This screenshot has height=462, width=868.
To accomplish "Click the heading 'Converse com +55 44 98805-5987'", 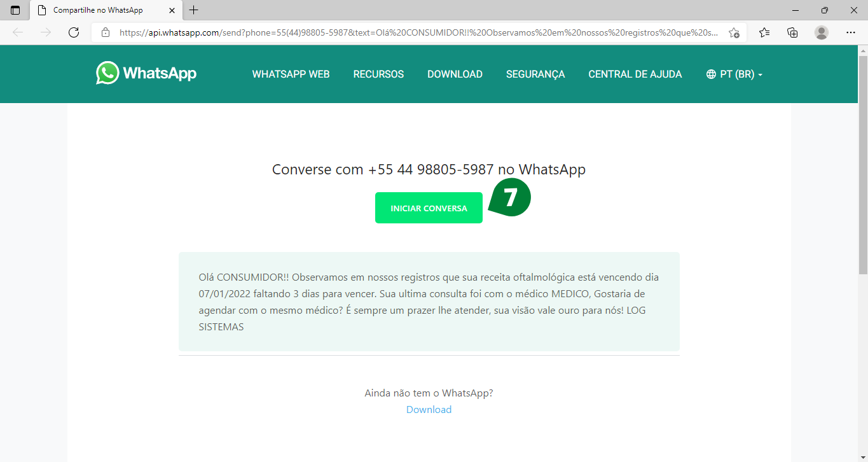I will (x=383, y=169).
